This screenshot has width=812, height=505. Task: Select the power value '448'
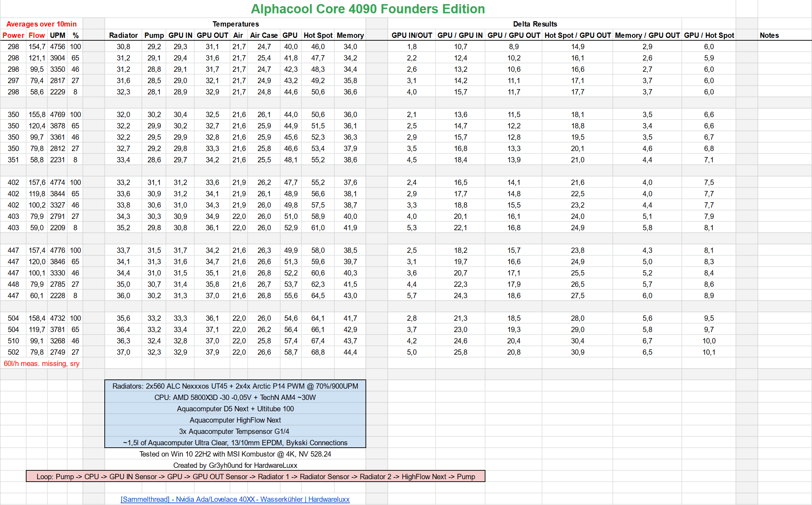click(13, 284)
